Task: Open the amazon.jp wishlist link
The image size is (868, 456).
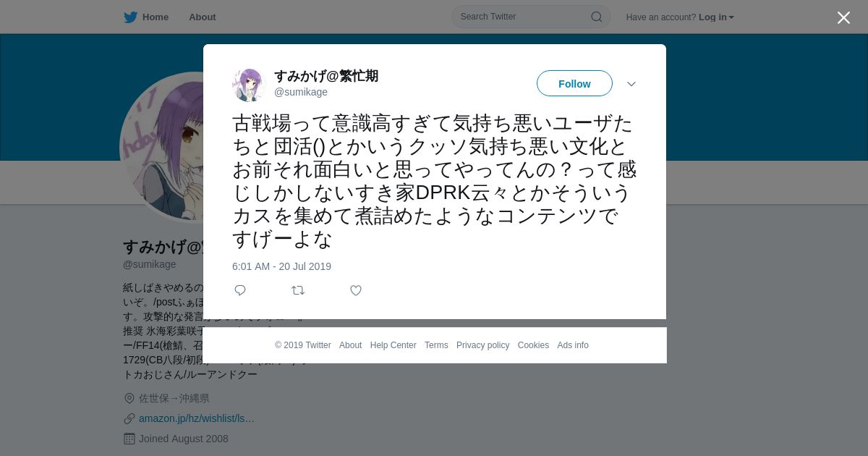Action: [x=197, y=418]
